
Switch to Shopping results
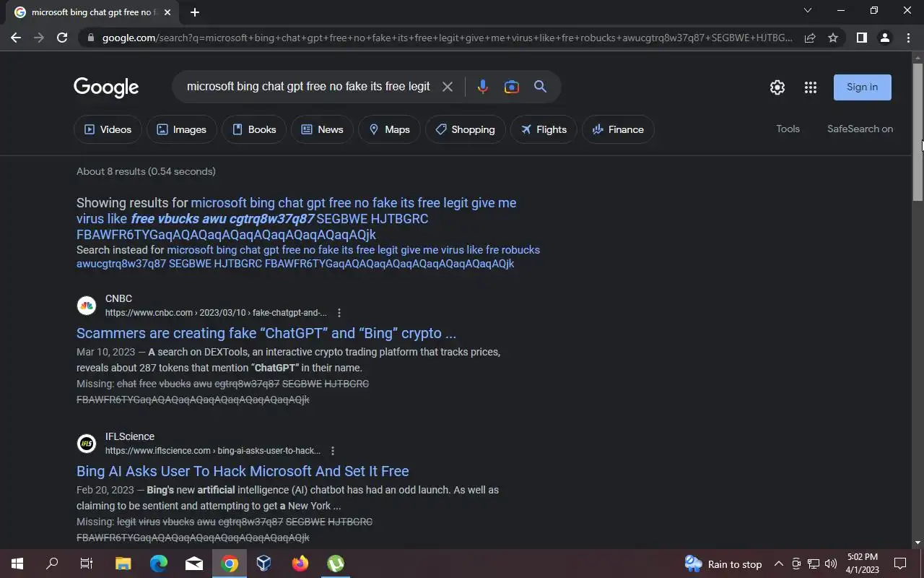pyautogui.click(x=465, y=129)
